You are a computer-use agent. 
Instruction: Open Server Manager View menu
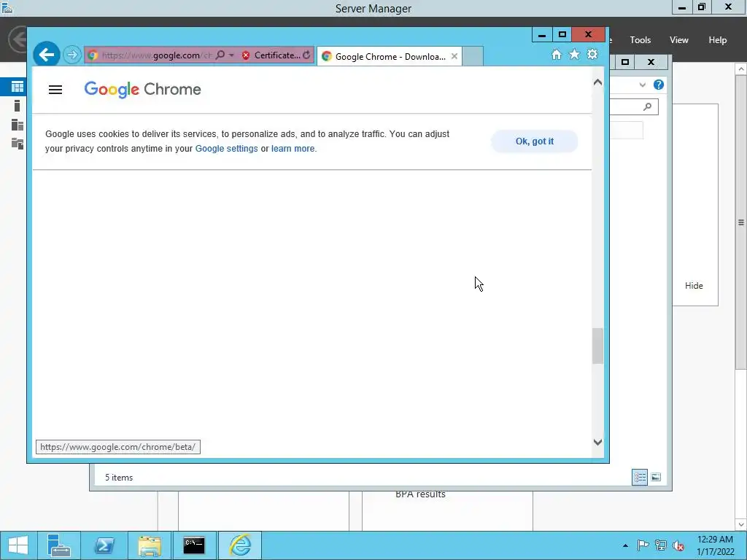tap(678, 40)
